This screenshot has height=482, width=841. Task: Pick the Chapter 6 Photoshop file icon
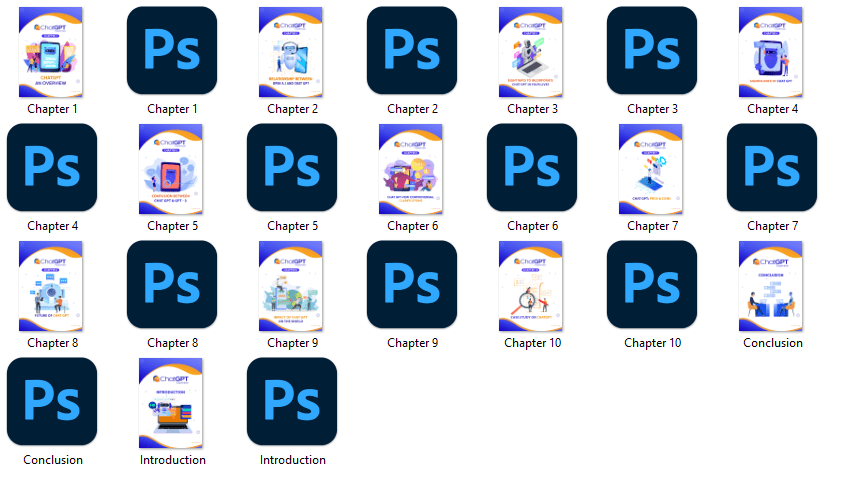532,168
